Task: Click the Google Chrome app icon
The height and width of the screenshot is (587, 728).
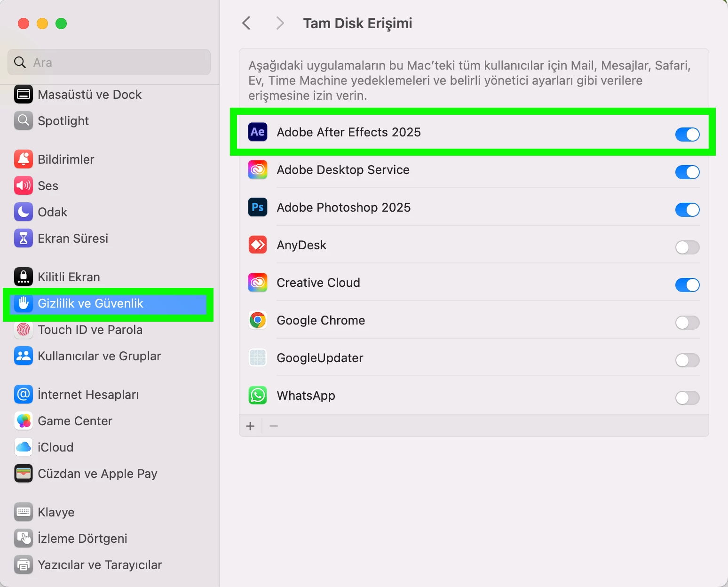Action: point(258,320)
